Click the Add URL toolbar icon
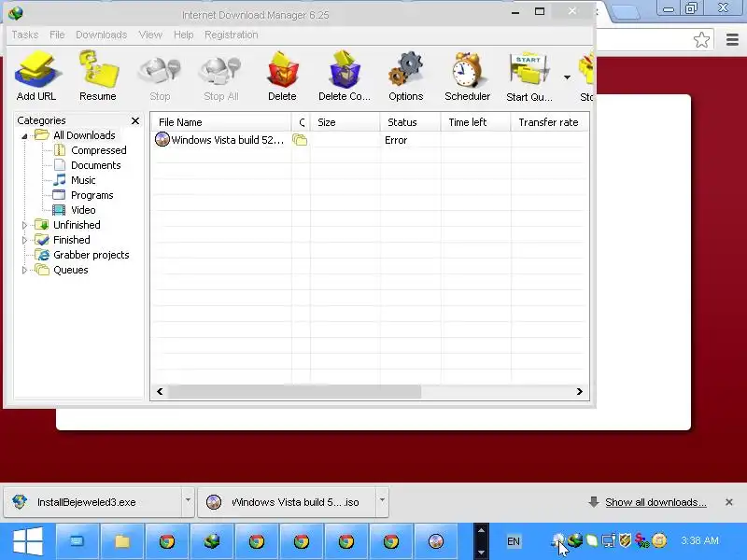 [36, 77]
